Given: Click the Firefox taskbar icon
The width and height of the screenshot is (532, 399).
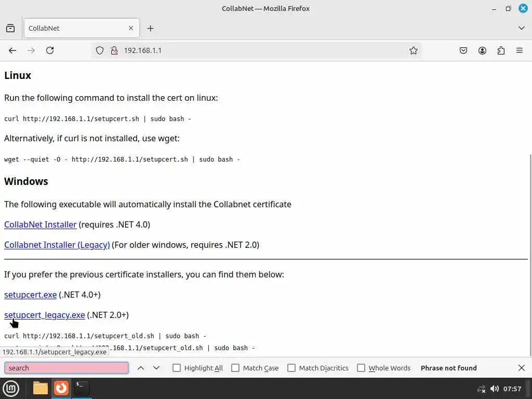Looking at the screenshot, I should click(x=61, y=388).
